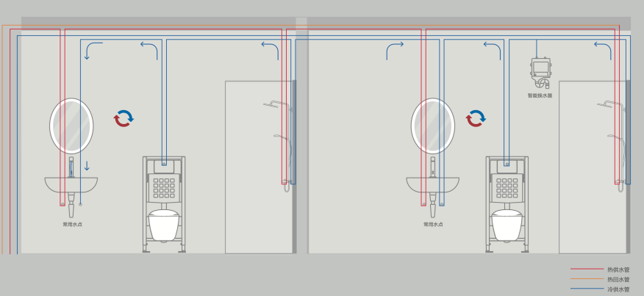Image resolution: width=644 pixels, height=296 pixels.
Task: Click the 热回水管 legend text
Action: coord(618,280)
